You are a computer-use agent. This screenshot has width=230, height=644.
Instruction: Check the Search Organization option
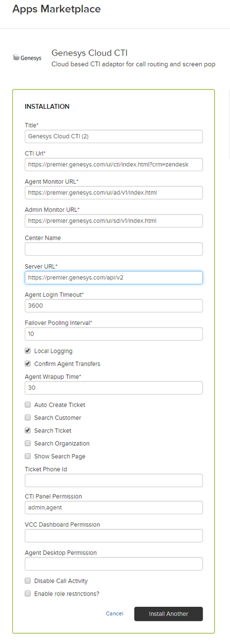click(28, 444)
